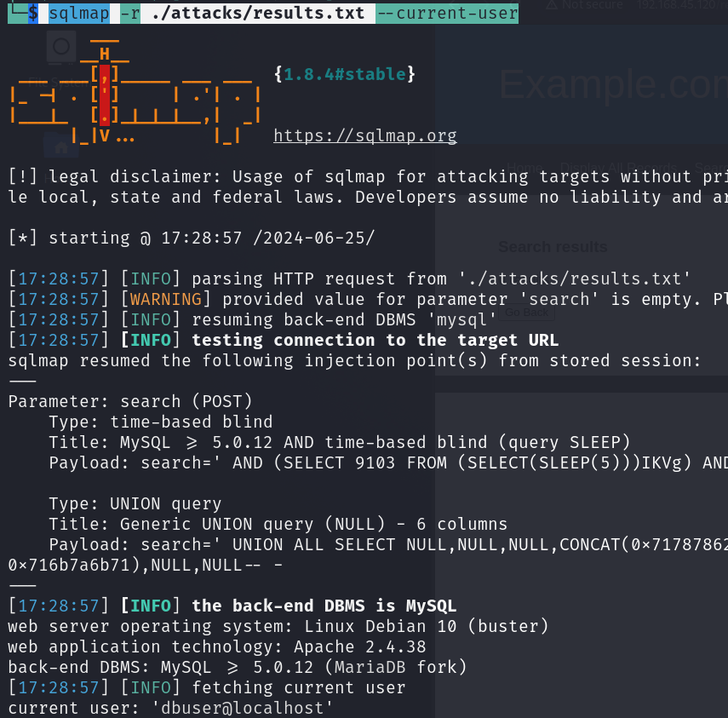The width and height of the screenshot is (728, 718).
Task: Click the 'testing connection to the target URL' line
Action: pos(375,340)
